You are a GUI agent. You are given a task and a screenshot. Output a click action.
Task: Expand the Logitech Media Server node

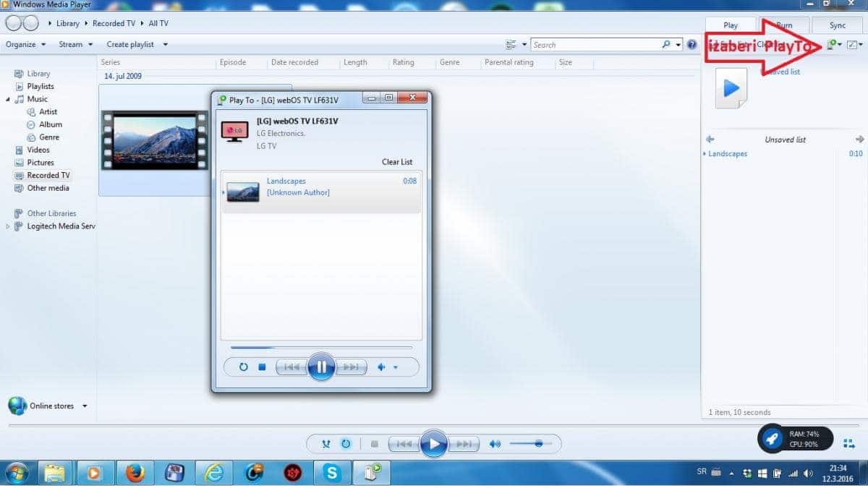pyautogui.click(x=9, y=226)
